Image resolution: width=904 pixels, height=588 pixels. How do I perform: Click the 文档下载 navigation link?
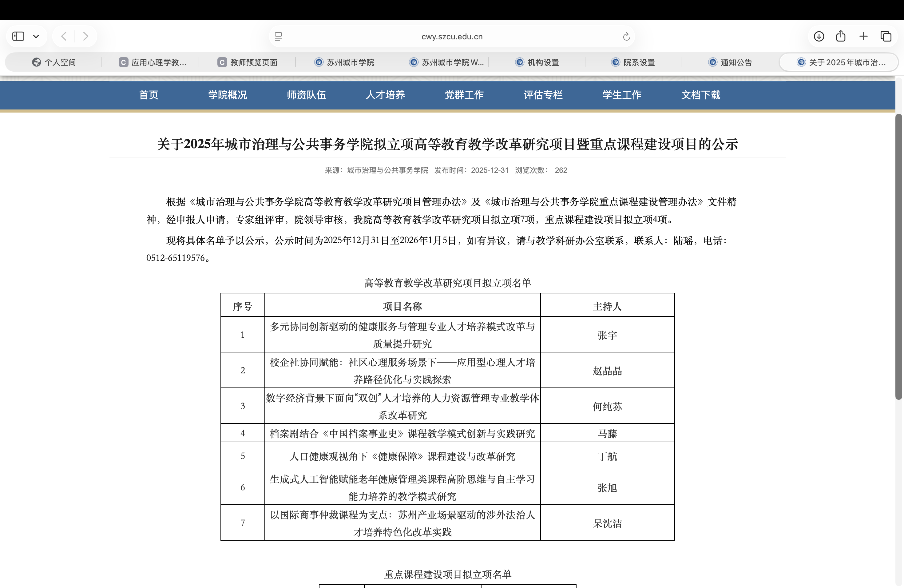pos(700,95)
